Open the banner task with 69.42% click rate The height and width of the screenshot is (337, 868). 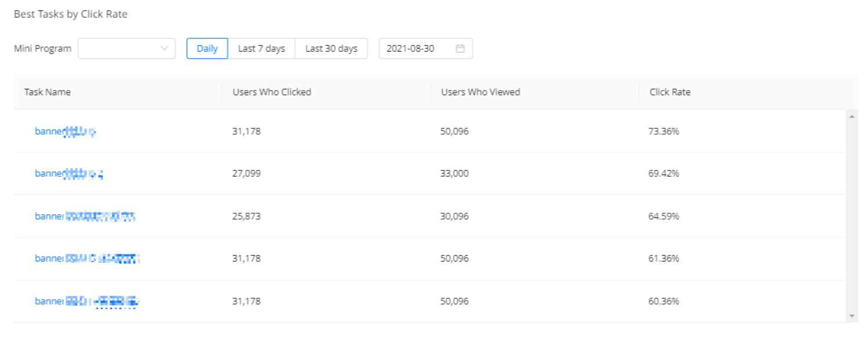[68, 173]
